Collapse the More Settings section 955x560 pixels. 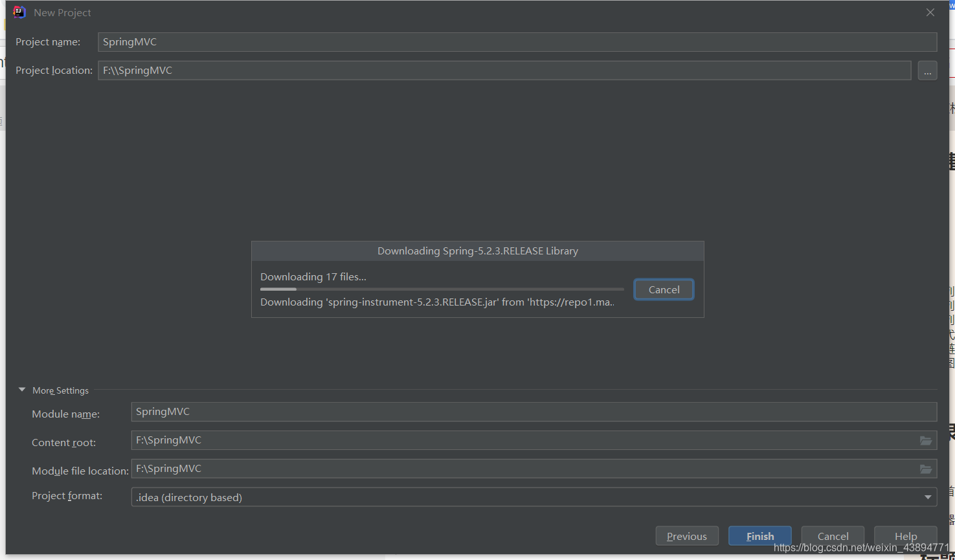tap(22, 390)
